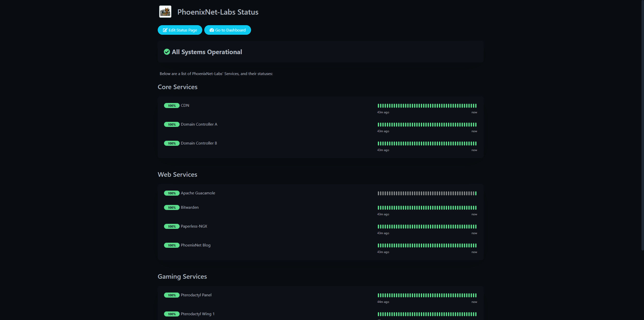Click the Core Services section header
This screenshot has width=644, height=320.
click(x=177, y=87)
